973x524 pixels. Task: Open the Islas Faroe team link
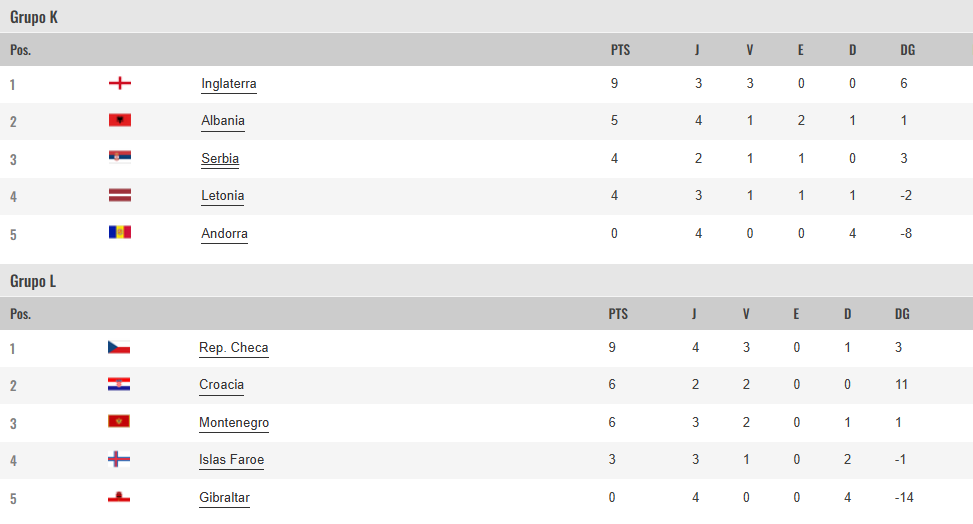pyautogui.click(x=231, y=460)
